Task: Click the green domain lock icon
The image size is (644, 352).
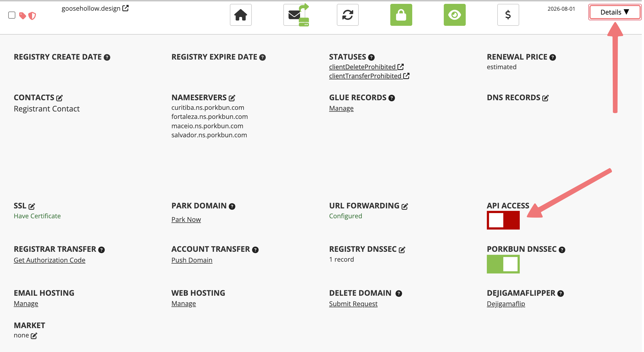Action: pos(401,15)
